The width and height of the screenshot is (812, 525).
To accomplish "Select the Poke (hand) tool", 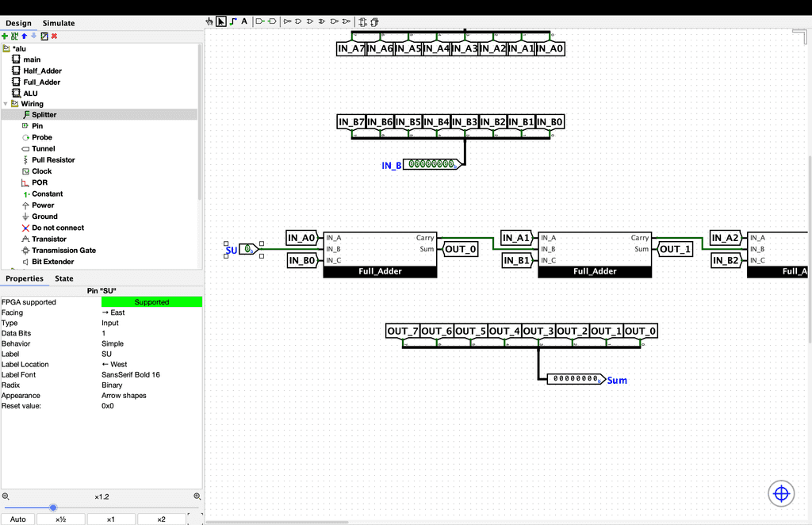I will pos(210,21).
